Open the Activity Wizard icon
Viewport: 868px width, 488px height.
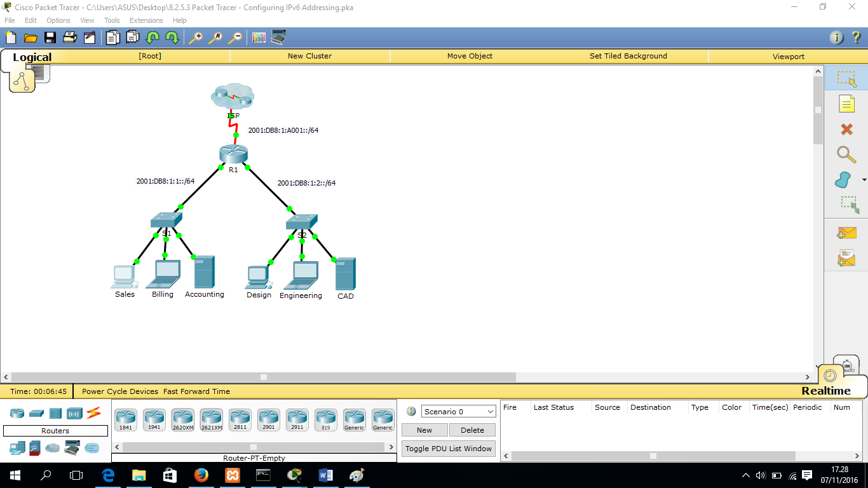pyautogui.click(x=89, y=38)
